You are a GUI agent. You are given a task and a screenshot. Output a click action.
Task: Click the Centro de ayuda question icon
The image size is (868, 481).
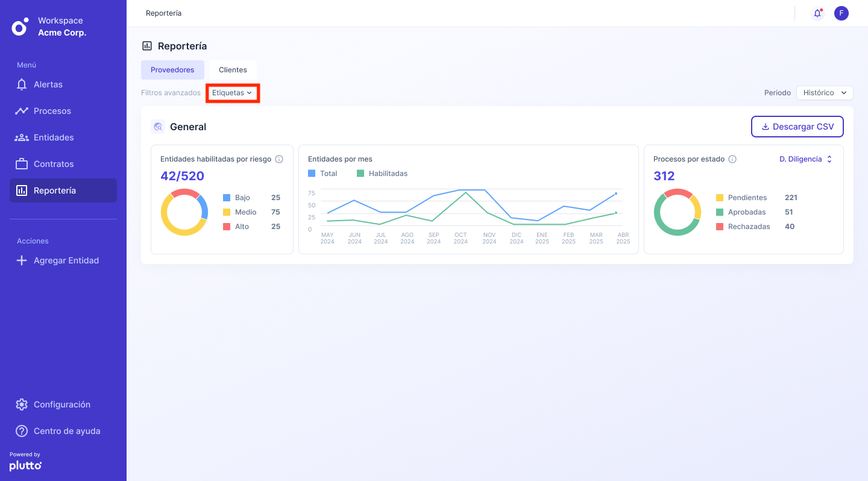pos(22,431)
